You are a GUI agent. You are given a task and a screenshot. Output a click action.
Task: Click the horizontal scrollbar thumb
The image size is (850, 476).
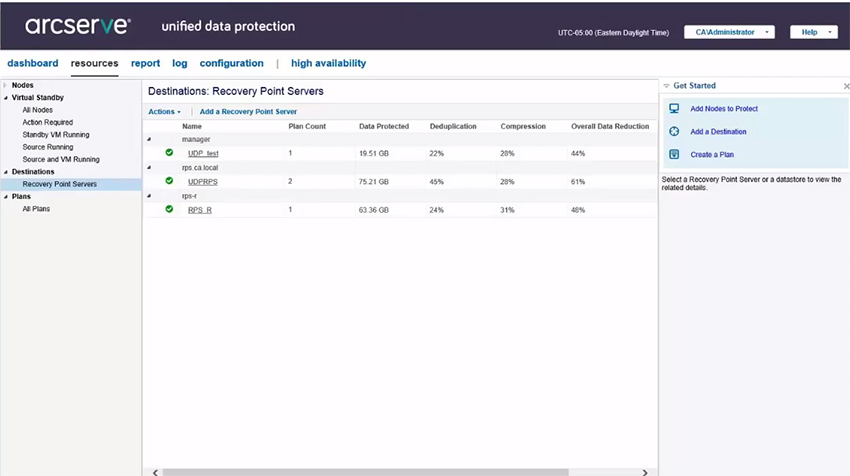(x=365, y=472)
